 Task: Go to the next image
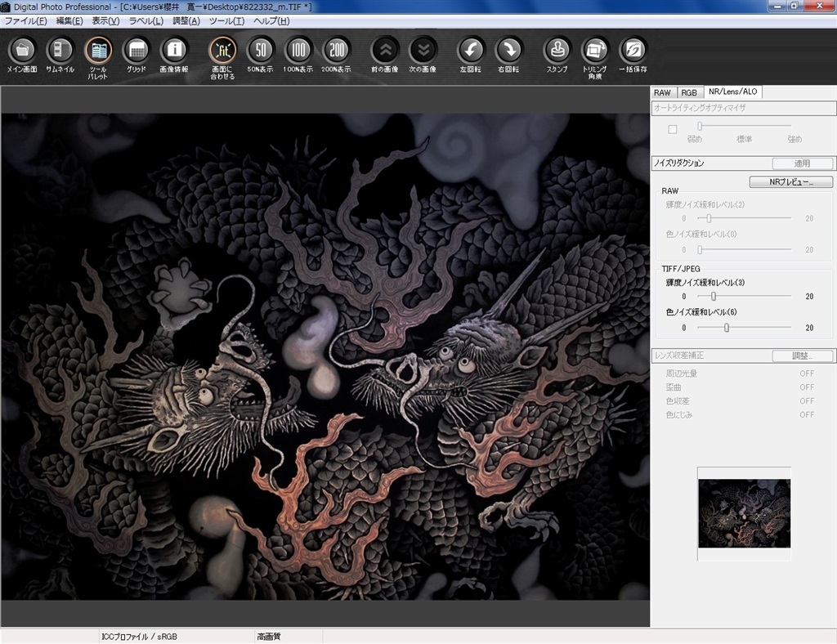423,55
